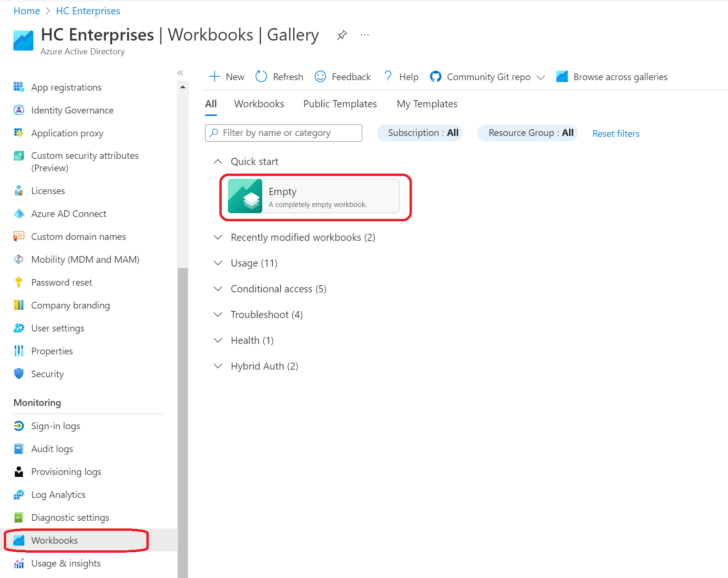Click the Azure AD Connect icon
The width and height of the screenshot is (728, 578).
point(19,214)
